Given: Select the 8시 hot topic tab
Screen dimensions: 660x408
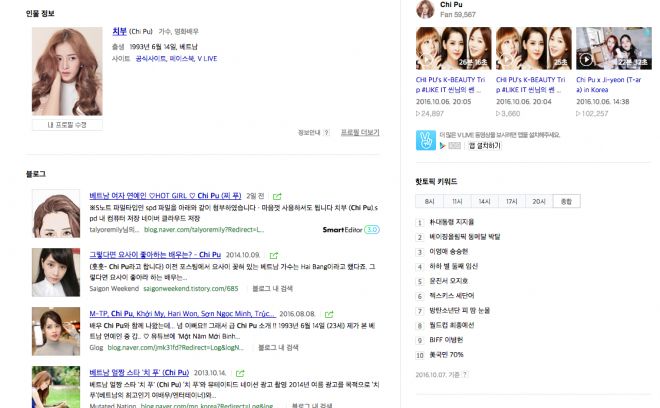Looking at the screenshot, I should 428,201.
